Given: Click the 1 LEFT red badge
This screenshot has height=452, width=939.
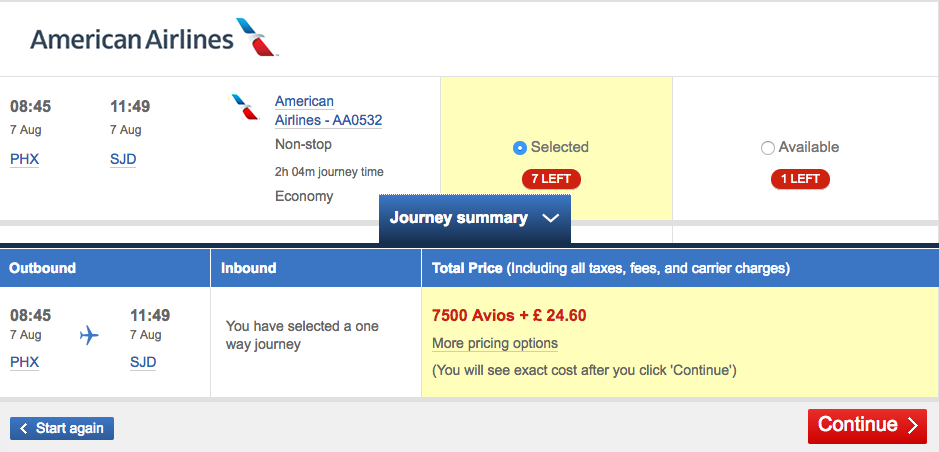Looking at the screenshot, I should pyautogui.click(x=800, y=179).
